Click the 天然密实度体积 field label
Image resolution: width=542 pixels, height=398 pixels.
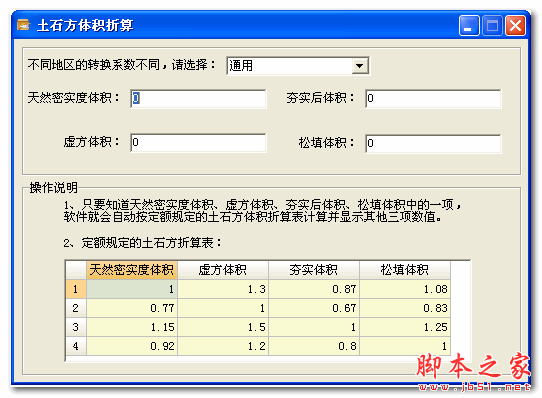[x=73, y=98]
